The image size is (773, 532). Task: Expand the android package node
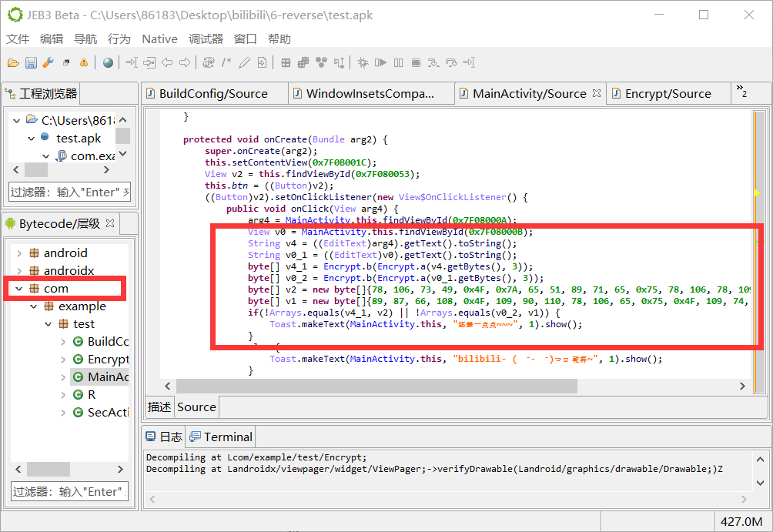tap(19, 253)
